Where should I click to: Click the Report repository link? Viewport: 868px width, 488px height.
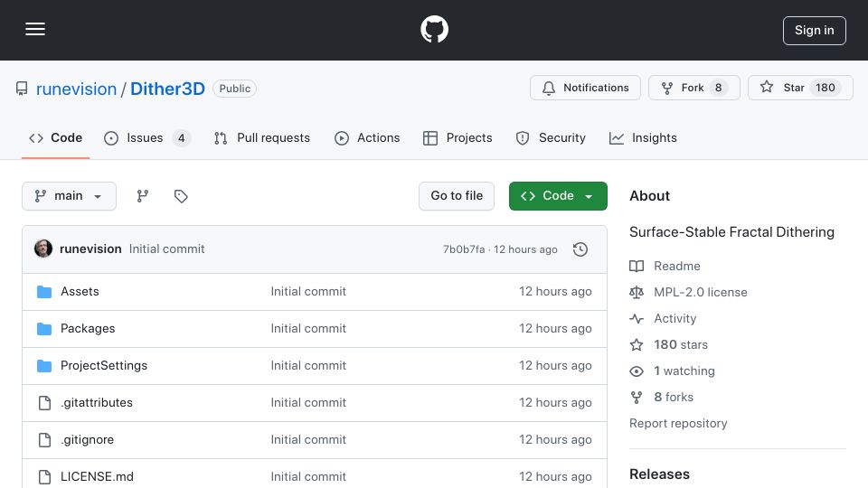(x=678, y=423)
